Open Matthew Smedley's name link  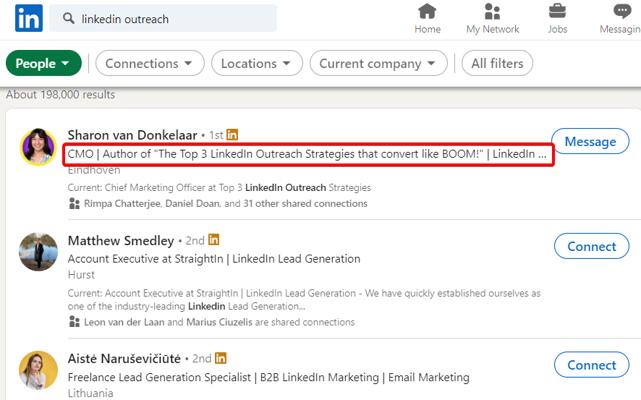coord(121,240)
